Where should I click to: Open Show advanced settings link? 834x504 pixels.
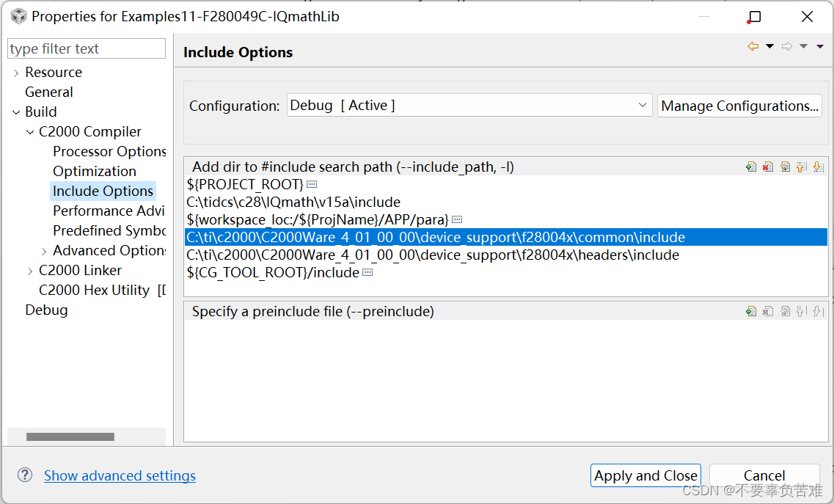coord(120,475)
